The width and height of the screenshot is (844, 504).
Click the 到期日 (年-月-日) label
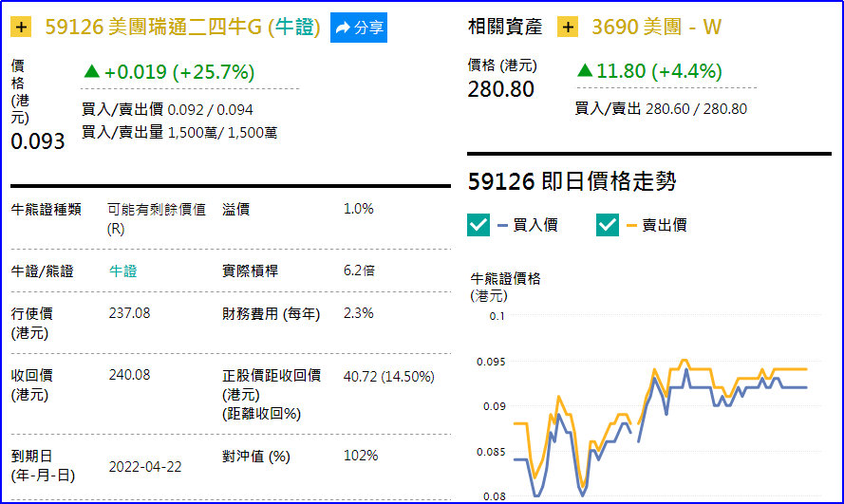43,466
